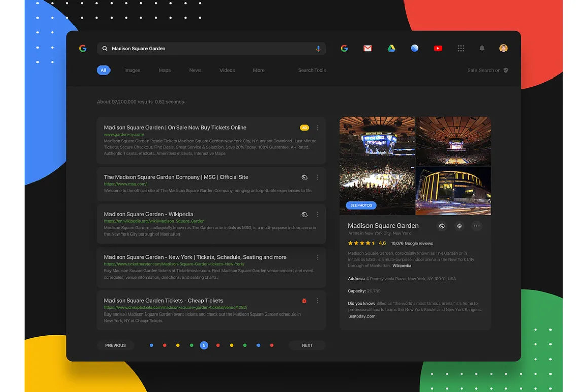
Task: Open 'The Madison Square Garden Company' official site title
Action: point(176,177)
